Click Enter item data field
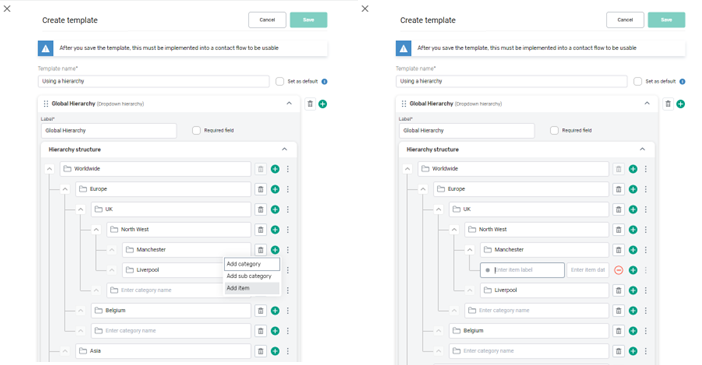 pyautogui.click(x=588, y=270)
